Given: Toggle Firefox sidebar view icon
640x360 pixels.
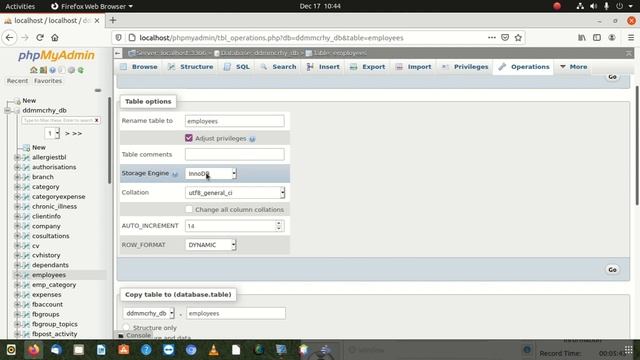Looking at the screenshot, I should (x=597, y=38).
